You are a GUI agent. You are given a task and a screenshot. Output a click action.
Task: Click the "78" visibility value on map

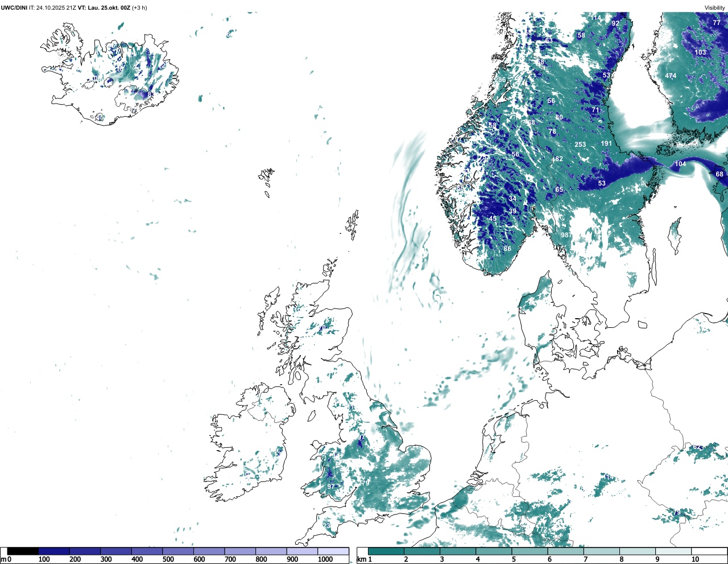coord(552,131)
